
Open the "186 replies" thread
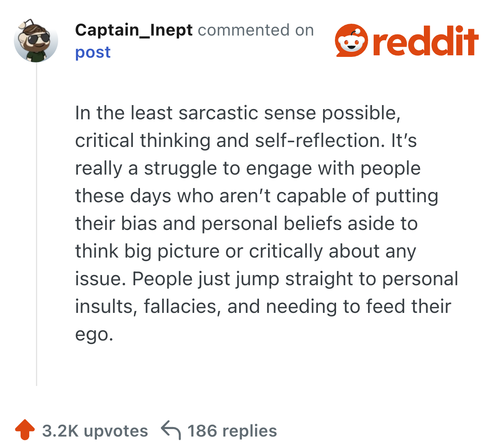[232, 431]
